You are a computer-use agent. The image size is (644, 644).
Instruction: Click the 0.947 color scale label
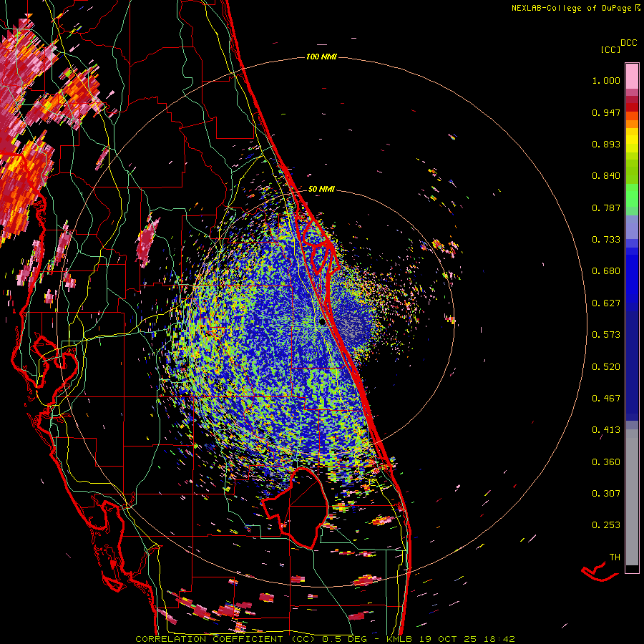click(606, 112)
